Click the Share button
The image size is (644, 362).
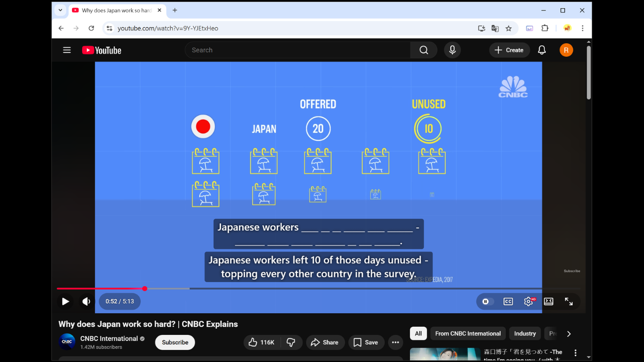(x=325, y=342)
